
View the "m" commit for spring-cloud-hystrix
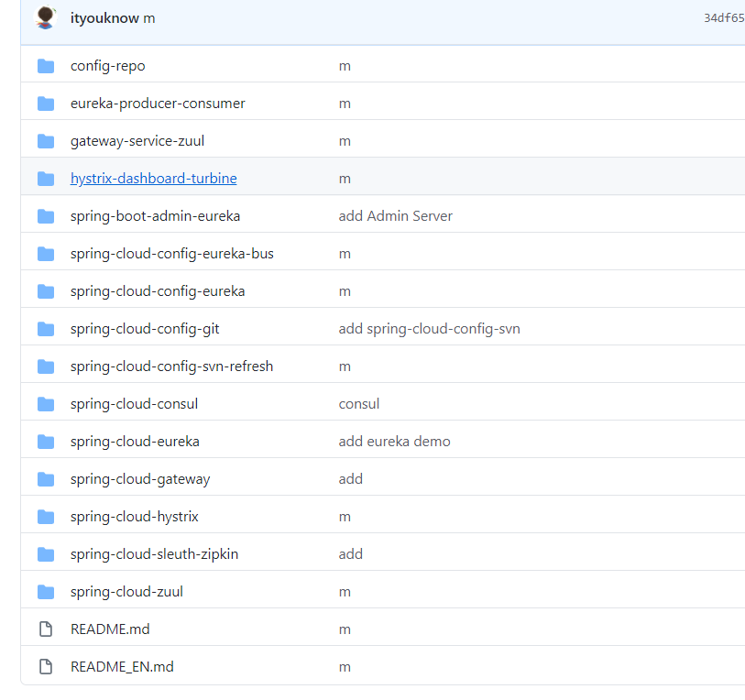pyautogui.click(x=345, y=517)
